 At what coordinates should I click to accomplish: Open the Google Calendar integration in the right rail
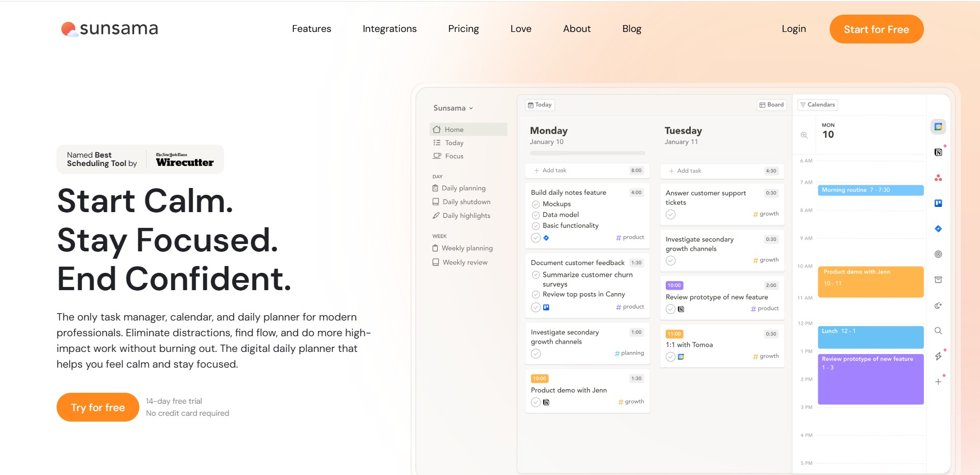938,127
